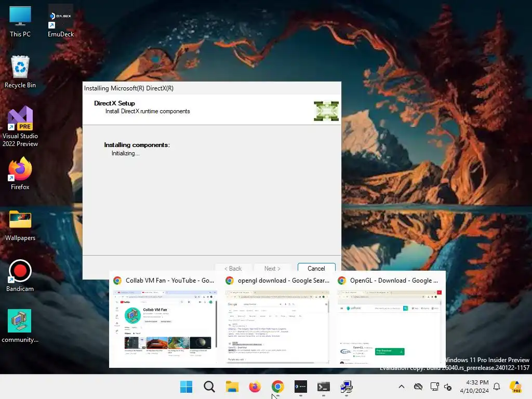Open the This PC desktop icon
Image resolution: width=532 pixels, height=399 pixels.
(x=20, y=21)
